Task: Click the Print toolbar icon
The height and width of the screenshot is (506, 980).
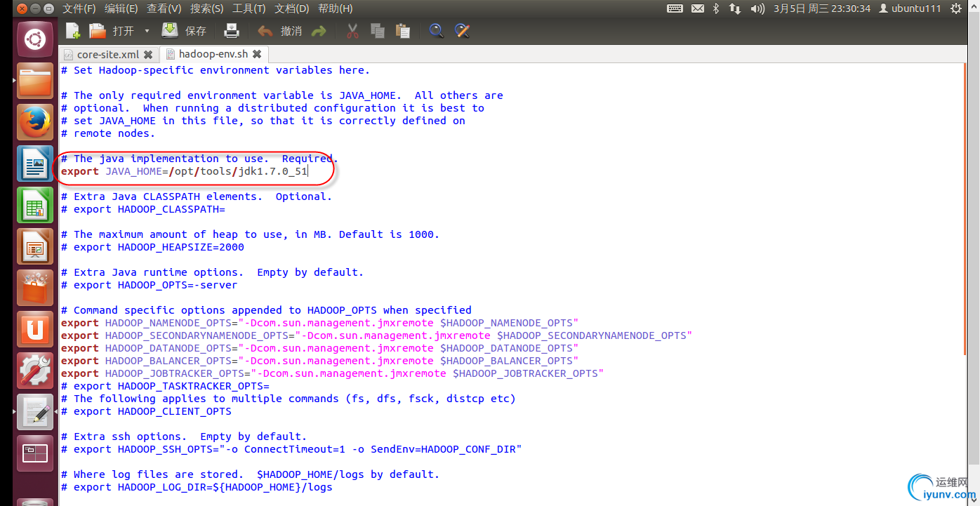Action: coord(232,31)
